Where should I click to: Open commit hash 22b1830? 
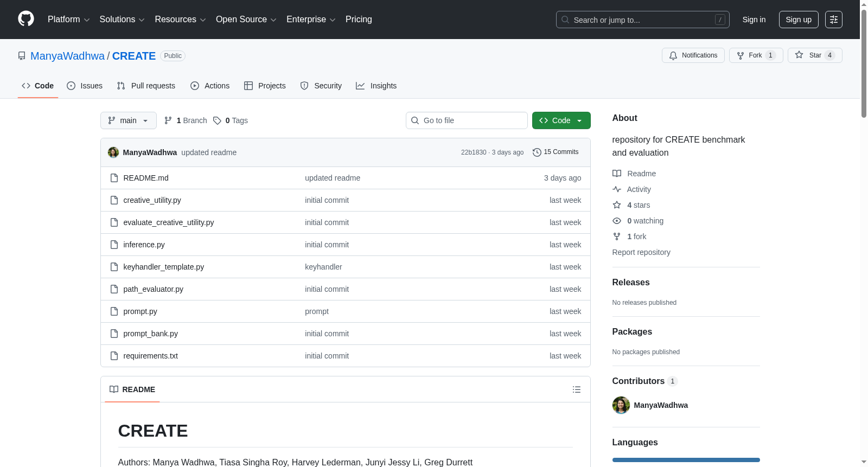tap(474, 152)
